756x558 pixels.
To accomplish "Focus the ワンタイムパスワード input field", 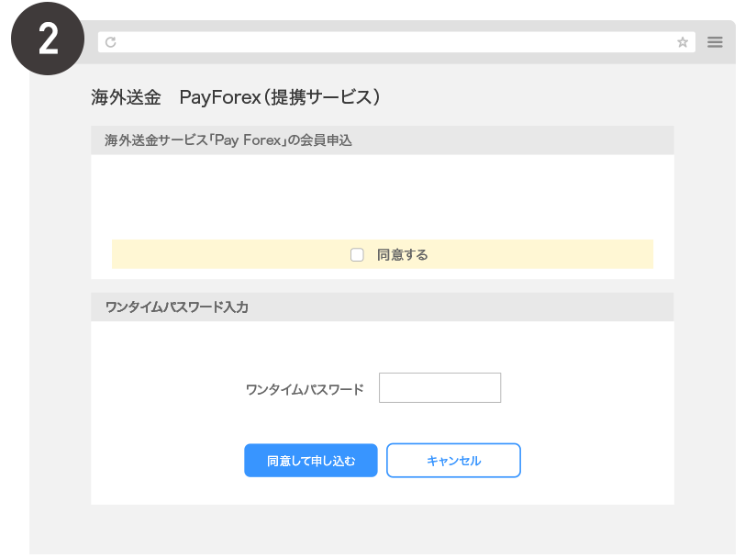I will [439, 387].
